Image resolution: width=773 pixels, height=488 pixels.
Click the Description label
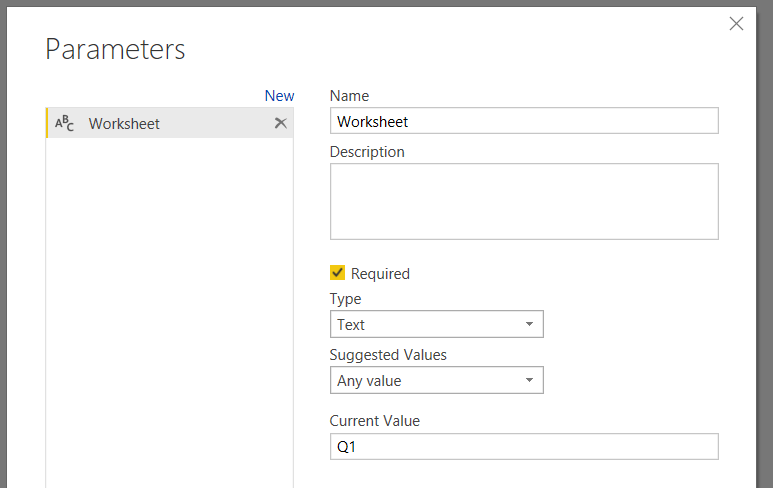pos(367,152)
